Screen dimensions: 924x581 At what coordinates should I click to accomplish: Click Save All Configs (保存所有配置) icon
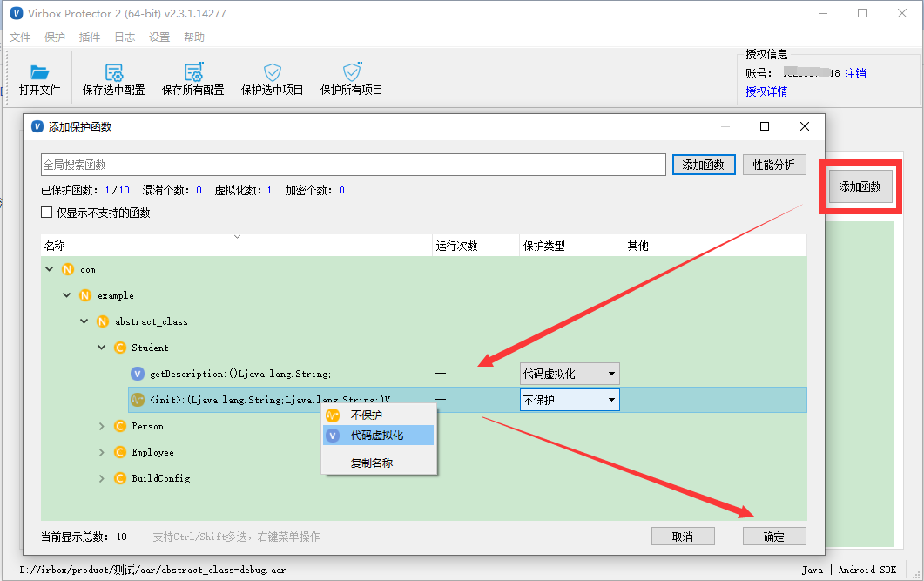tap(193, 72)
